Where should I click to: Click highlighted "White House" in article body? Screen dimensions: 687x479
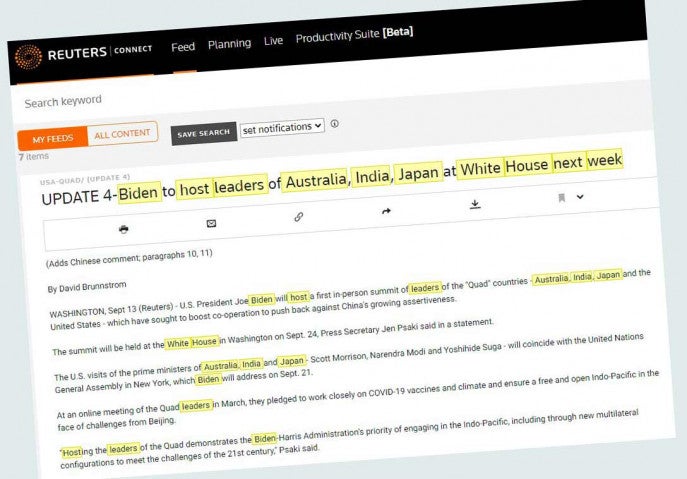coord(191,343)
